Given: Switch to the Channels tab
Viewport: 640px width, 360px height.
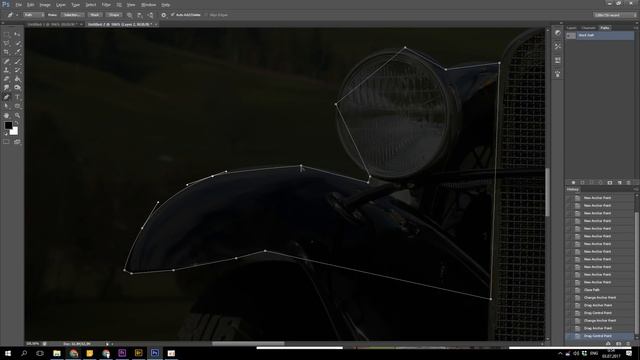Looking at the screenshot, I should point(588,28).
